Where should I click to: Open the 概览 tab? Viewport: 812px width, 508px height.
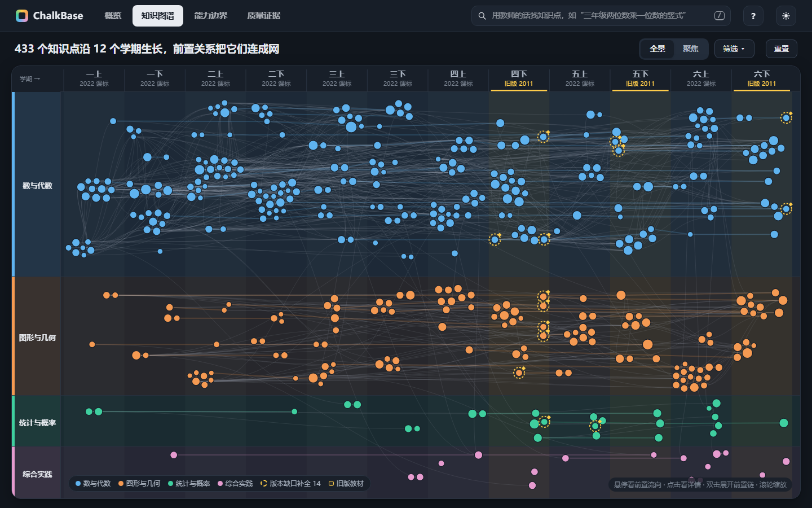(113, 16)
